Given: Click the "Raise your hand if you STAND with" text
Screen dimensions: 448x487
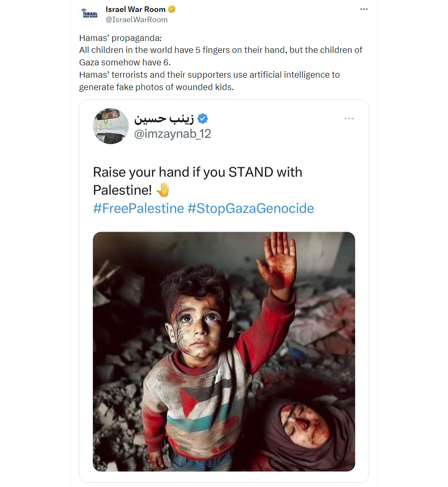Looking at the screenshot, I should [x=198, y=172].
